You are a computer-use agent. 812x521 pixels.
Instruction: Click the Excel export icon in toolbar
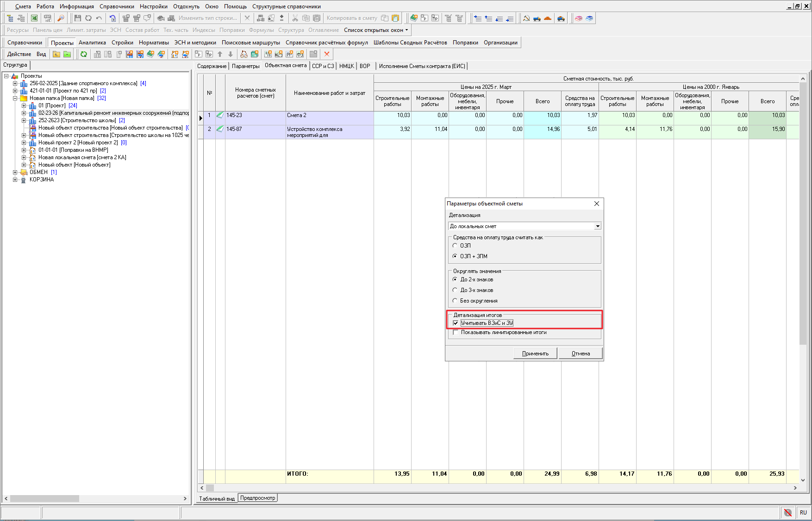pyautogui.click(x=34, y=18)
